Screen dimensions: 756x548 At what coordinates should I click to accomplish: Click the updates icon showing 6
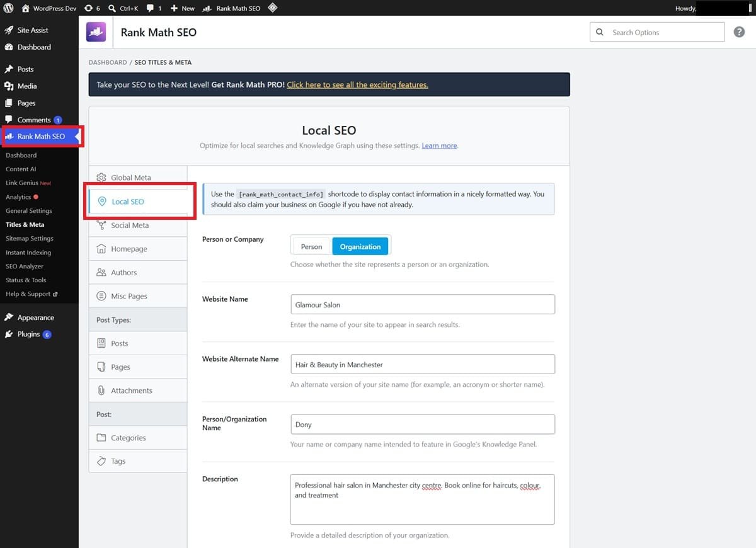tap(92, 8)
